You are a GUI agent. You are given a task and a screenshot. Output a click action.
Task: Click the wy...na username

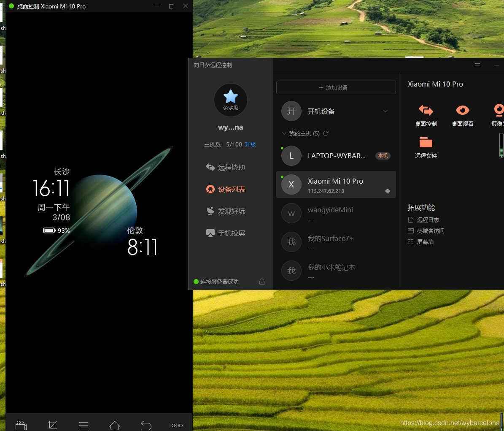(230, 127)
